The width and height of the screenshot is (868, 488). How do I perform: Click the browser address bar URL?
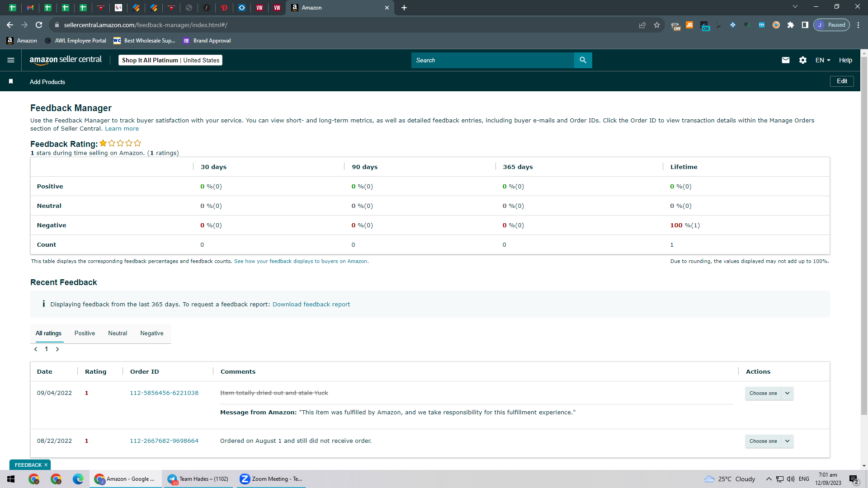146,25
